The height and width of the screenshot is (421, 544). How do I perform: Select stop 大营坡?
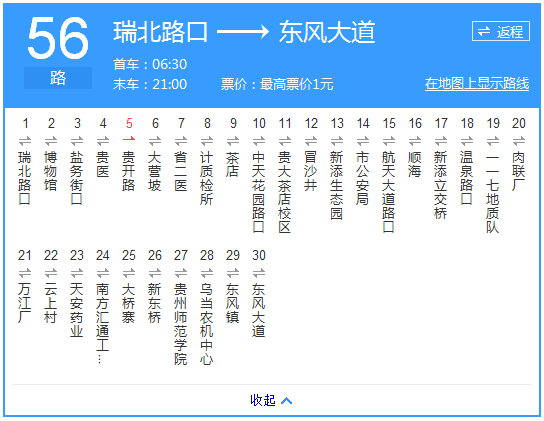pos(155,171)
